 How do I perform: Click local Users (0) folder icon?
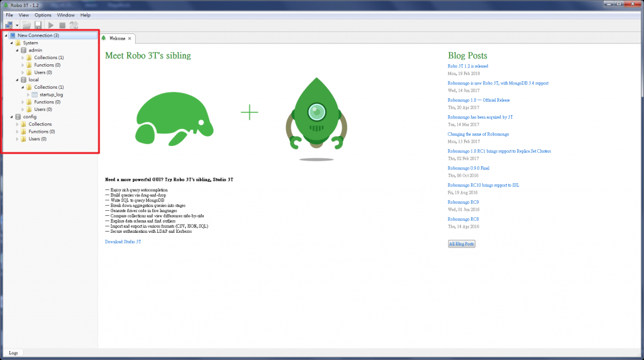pos(29,110)
